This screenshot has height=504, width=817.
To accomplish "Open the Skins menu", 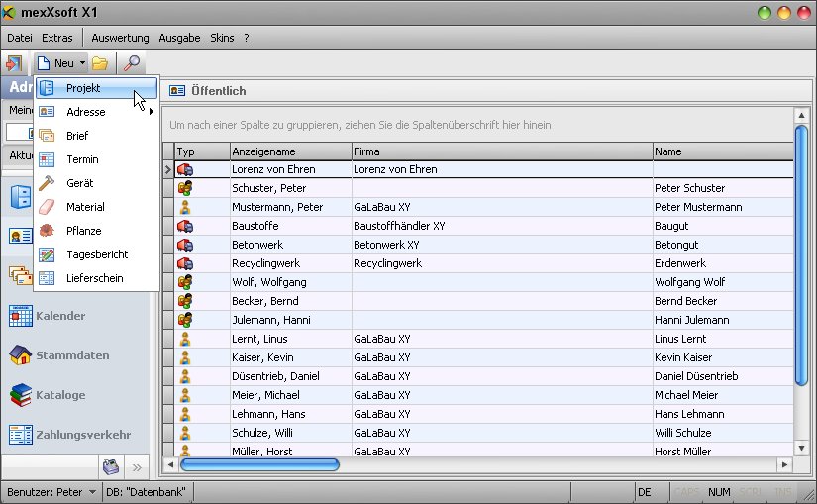I will click(x=222, y=38).
